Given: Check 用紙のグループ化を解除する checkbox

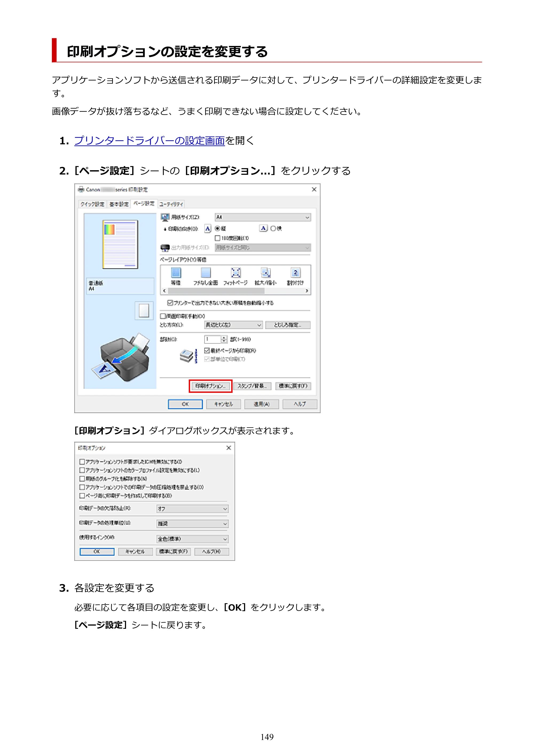Looking at the screenshot, I should point(82,479).
